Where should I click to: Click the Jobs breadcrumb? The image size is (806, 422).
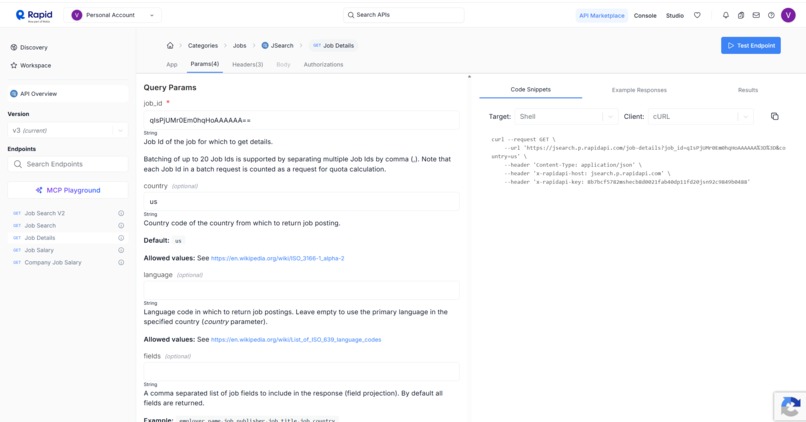click(240, 46)
